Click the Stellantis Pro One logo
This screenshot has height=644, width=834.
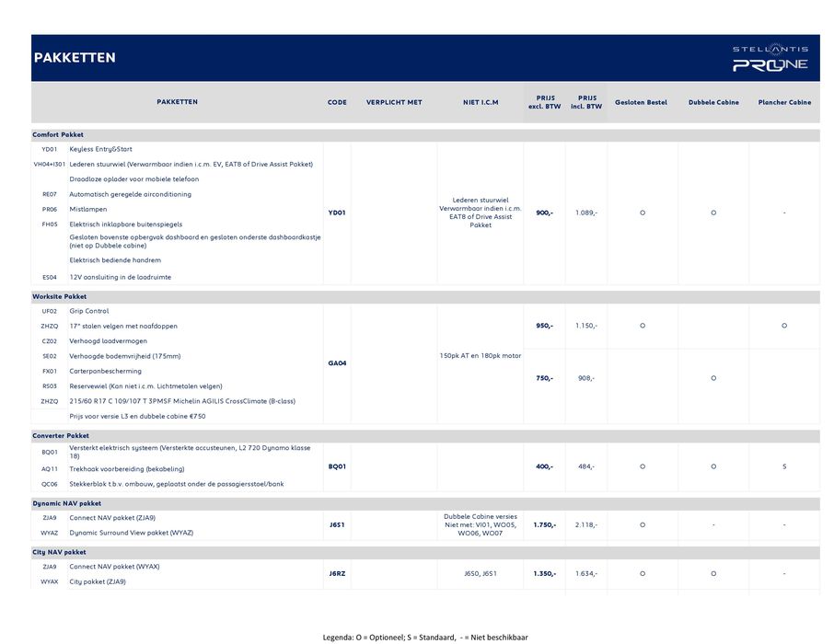click(x=770, y=58)
